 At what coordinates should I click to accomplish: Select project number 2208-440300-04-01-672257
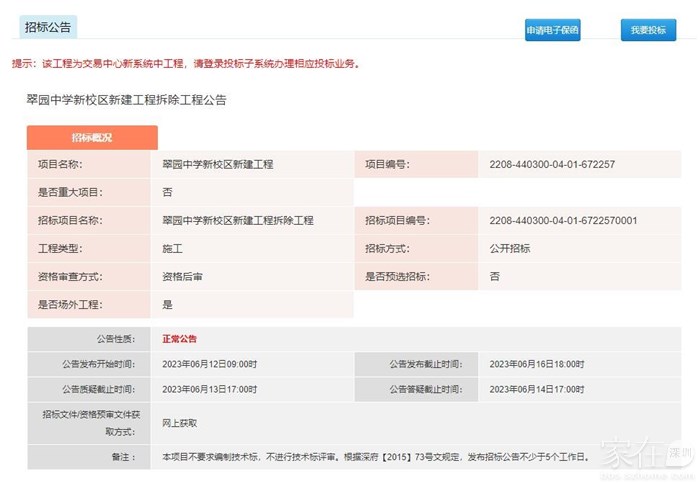tap(552, 164)
